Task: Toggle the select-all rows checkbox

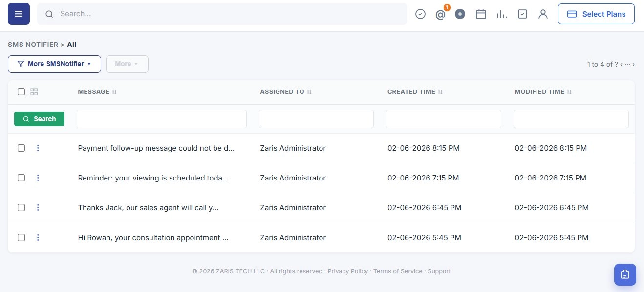Action: coord(21,91)
